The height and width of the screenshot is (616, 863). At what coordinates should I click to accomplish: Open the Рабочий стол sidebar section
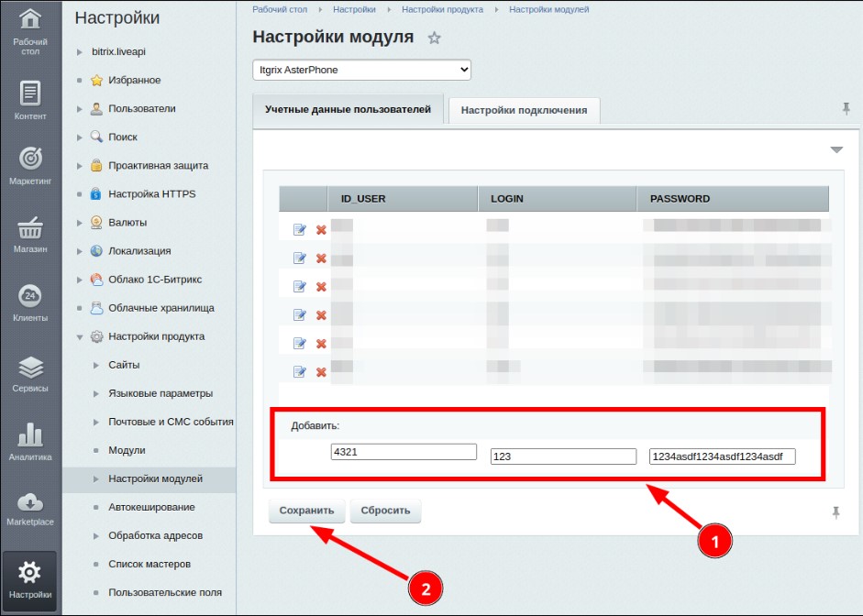[30, 30]
